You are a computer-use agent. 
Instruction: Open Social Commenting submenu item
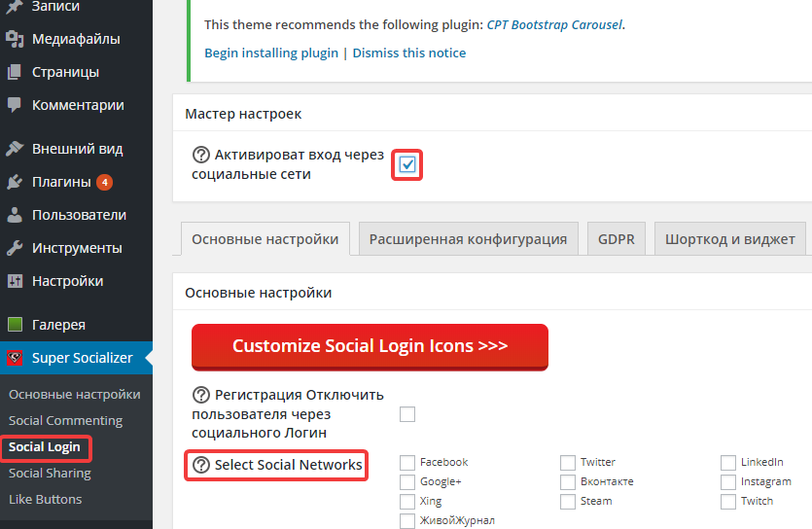tap(66, 421)
